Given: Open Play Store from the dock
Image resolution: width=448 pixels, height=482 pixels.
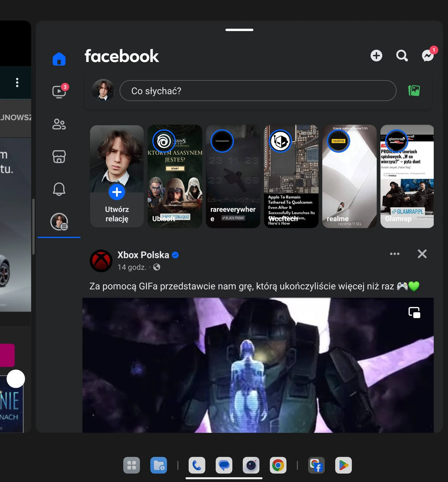Looking at the screenshot, I should (x=343, y=465).
